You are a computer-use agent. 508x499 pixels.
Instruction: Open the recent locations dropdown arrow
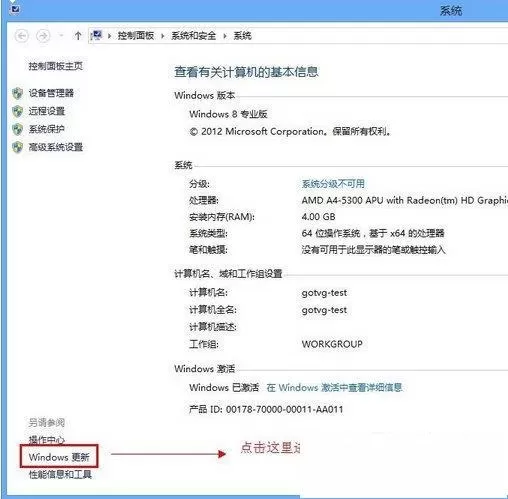(x=61, y=35)
